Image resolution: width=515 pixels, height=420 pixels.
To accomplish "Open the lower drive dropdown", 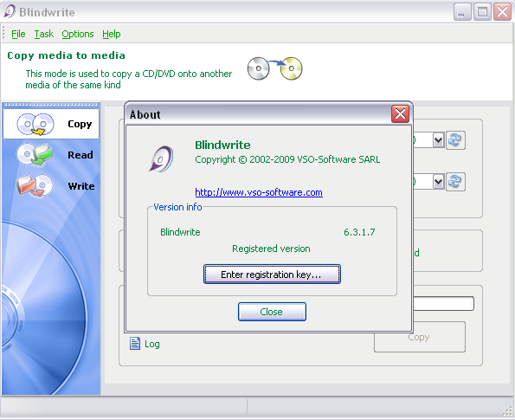I will point(439,182).
